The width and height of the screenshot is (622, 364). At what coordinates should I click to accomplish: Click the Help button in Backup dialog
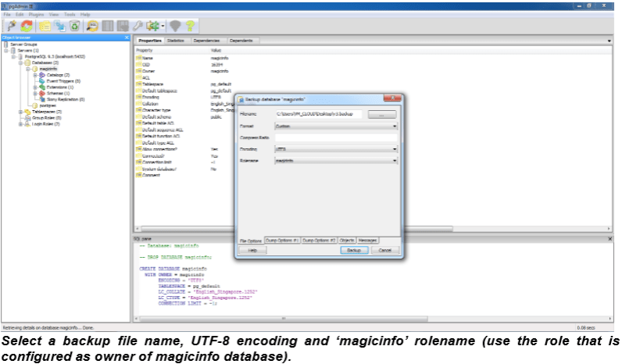pyautogui.click(x=252, y=250)
